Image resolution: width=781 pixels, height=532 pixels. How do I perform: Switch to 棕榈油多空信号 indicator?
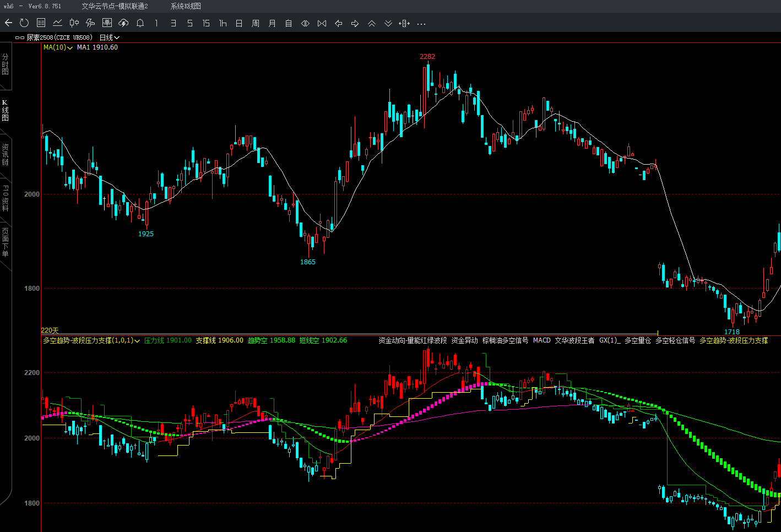[505, 340]
